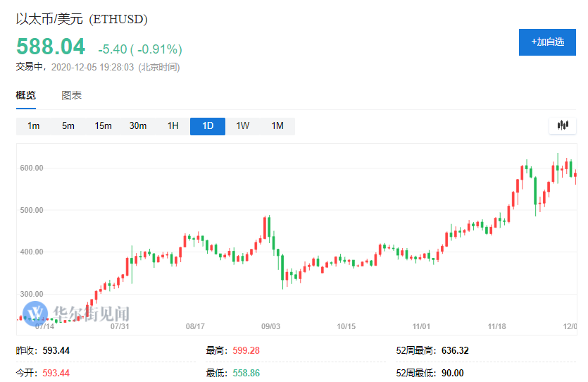Click the 昨收 value 593.44
The image size is (588, 382).
point(56,350)
